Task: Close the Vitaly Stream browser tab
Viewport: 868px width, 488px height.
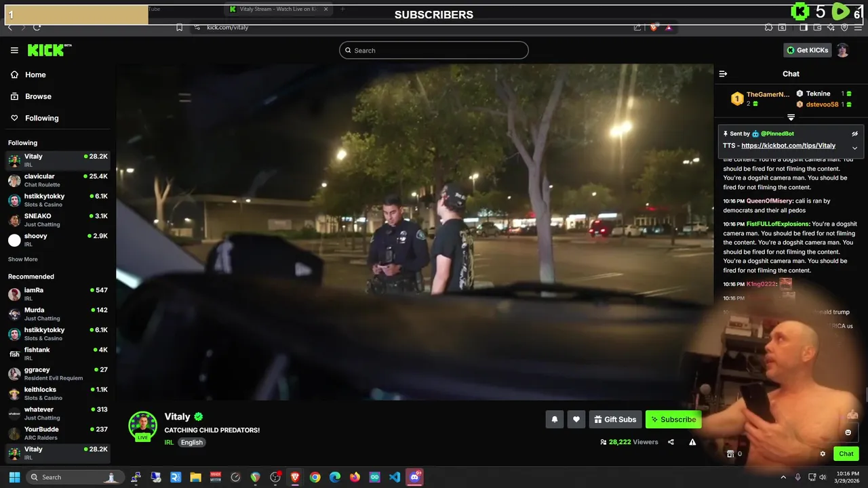Action: coord(325,9)
